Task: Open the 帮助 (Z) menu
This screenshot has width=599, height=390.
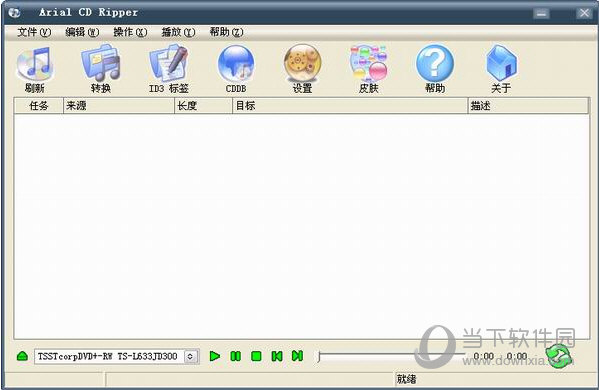Action: 227,32
